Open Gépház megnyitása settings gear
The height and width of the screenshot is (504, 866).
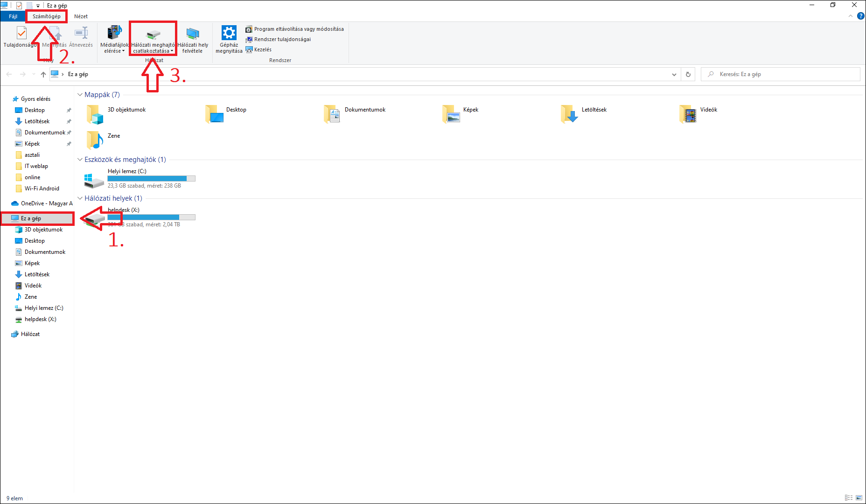click(229, 34)
